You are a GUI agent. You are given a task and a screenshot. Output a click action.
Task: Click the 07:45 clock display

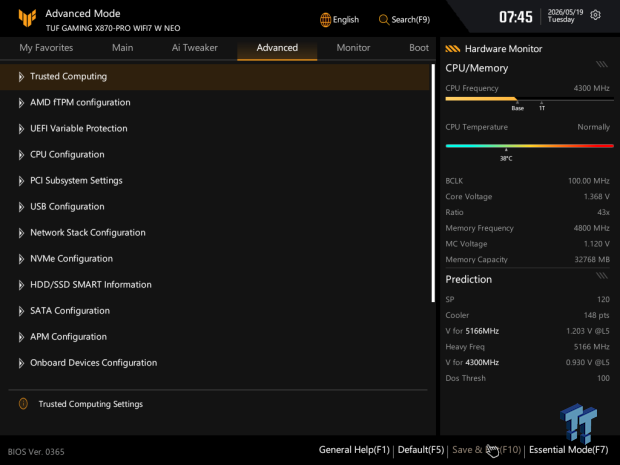(516, 17)
